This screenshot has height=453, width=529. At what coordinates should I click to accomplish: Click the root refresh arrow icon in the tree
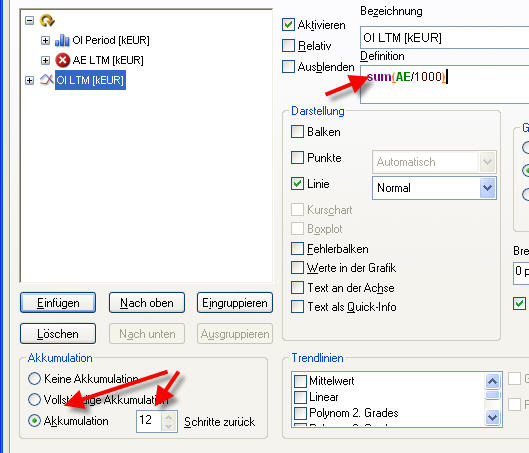point(47,20)
